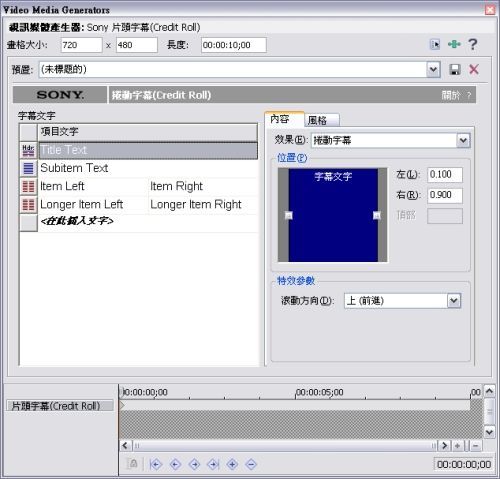The height and width of the screenshot is (479, 500).
Task: Switch to the 風格 style tab
Action: pyautogui.click(x=321, y=120)
